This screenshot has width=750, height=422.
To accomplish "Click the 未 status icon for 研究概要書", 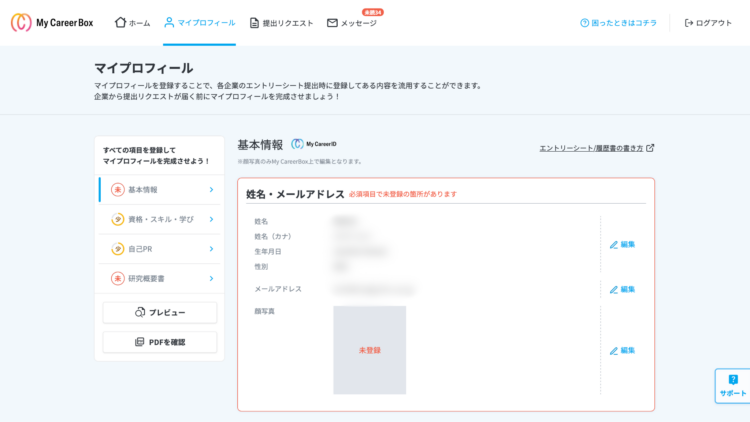I will 118,278.
